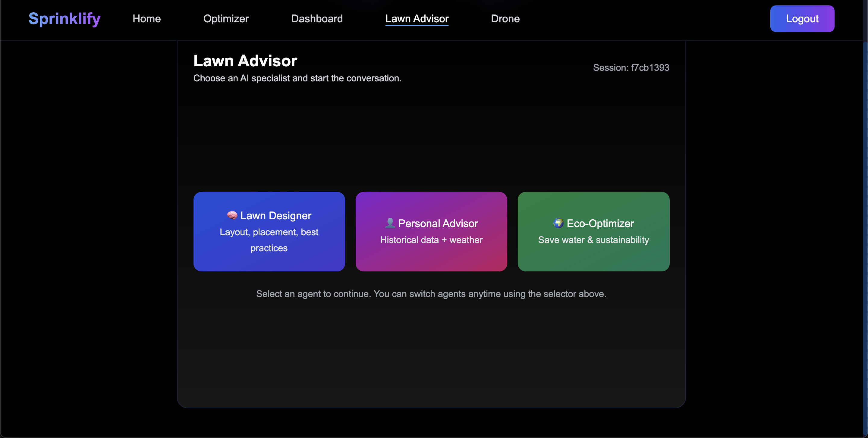The height and width of the screenshot is (438, 868).
Task: Click the 'Historical data + weather' subtitle
Action: click(431, 240)
